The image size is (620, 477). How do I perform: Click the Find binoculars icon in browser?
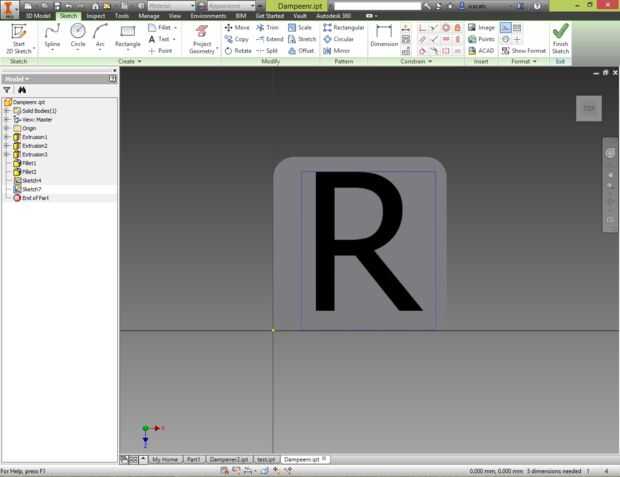(22, 89)
